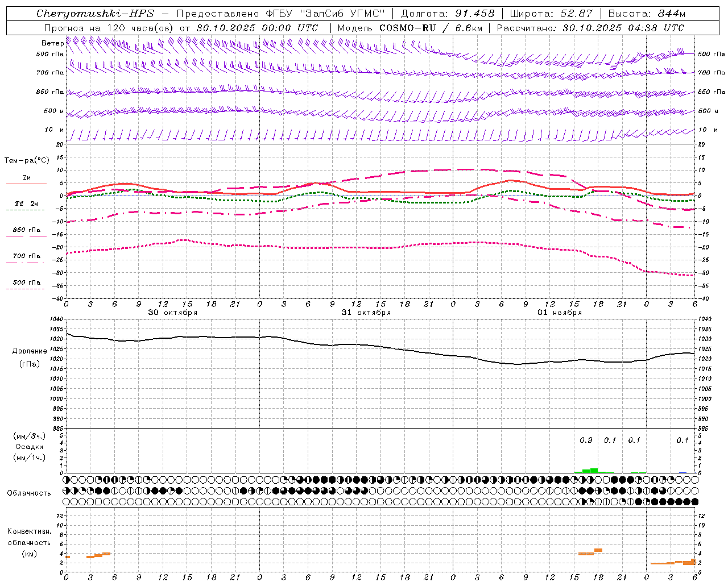728x582 pixels.
Task: Click the highest orange convective cloud bar on 01 ноября
Action: click(598, 550)
